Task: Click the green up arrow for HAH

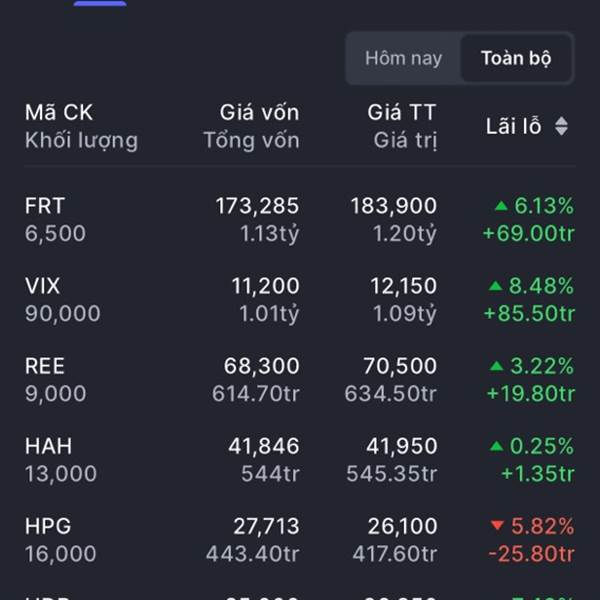Action: point(496,446)
